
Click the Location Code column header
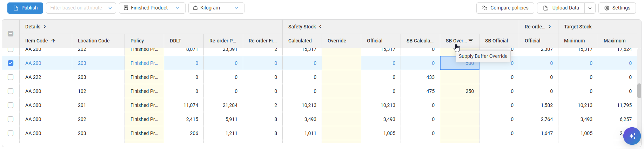(x=94, y=41)
